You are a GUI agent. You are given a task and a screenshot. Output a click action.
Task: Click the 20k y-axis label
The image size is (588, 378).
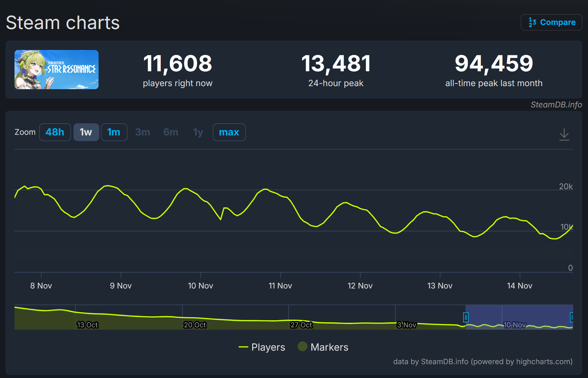pyautogui.click(x=566, y=186)
